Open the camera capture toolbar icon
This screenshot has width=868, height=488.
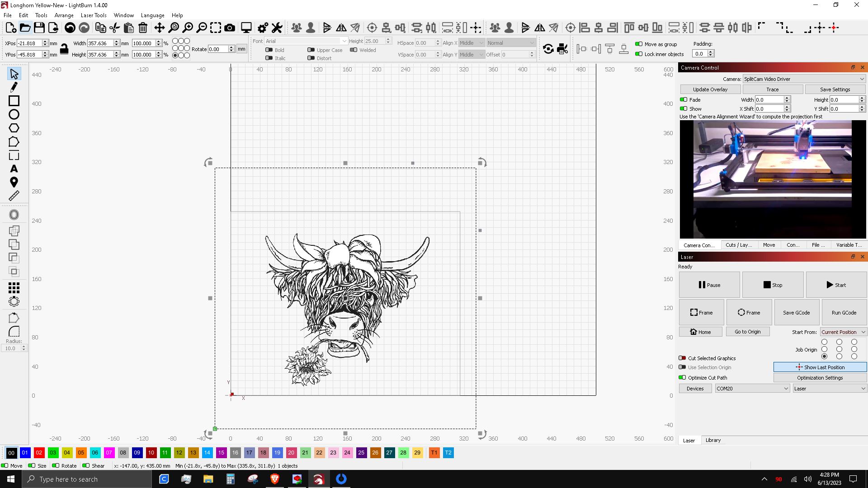[230, 28]
